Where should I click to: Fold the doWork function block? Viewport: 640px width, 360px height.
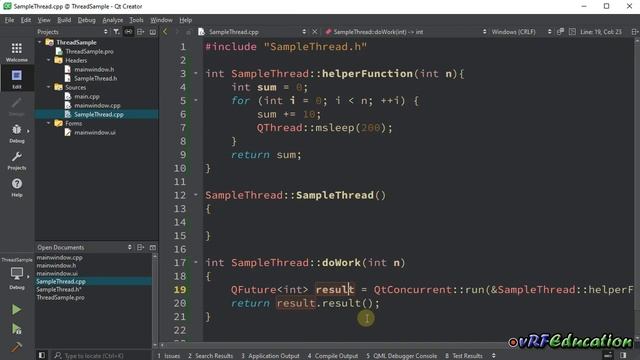pos(196,262)
